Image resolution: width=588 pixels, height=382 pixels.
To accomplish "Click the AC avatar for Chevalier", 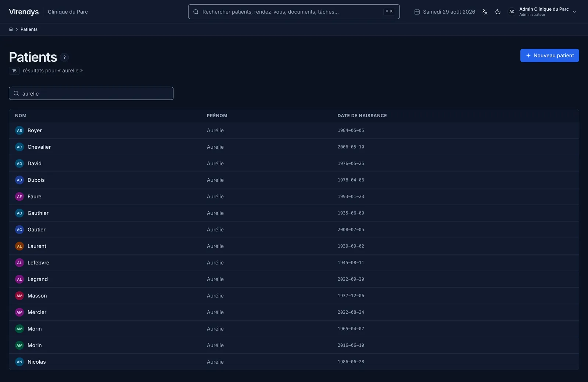I will point(19,147).
